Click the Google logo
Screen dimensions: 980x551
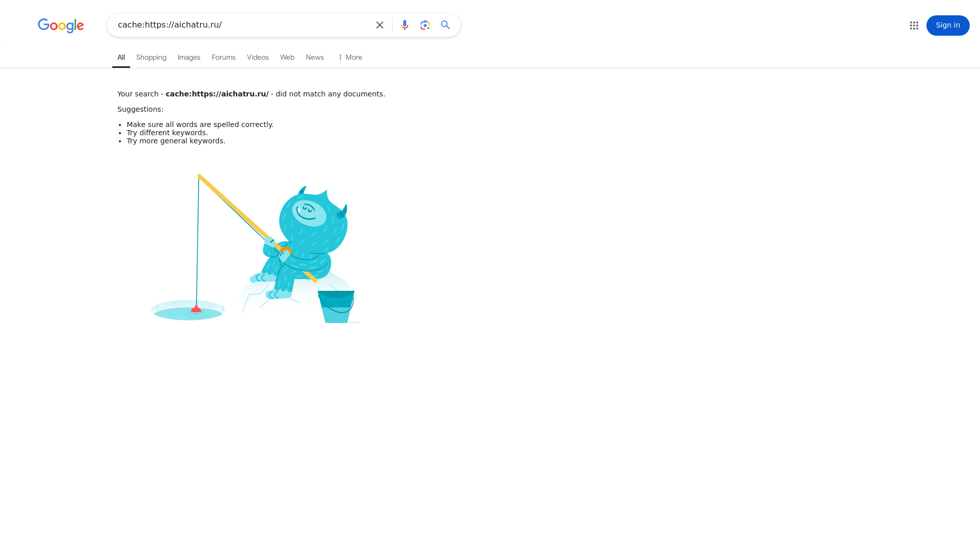tap(61, 26)
